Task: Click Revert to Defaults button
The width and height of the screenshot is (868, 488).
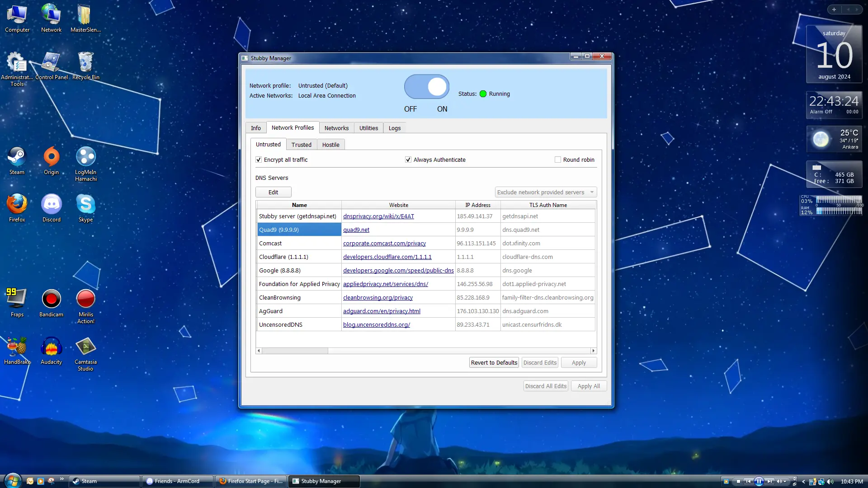Action: [494, 363]
